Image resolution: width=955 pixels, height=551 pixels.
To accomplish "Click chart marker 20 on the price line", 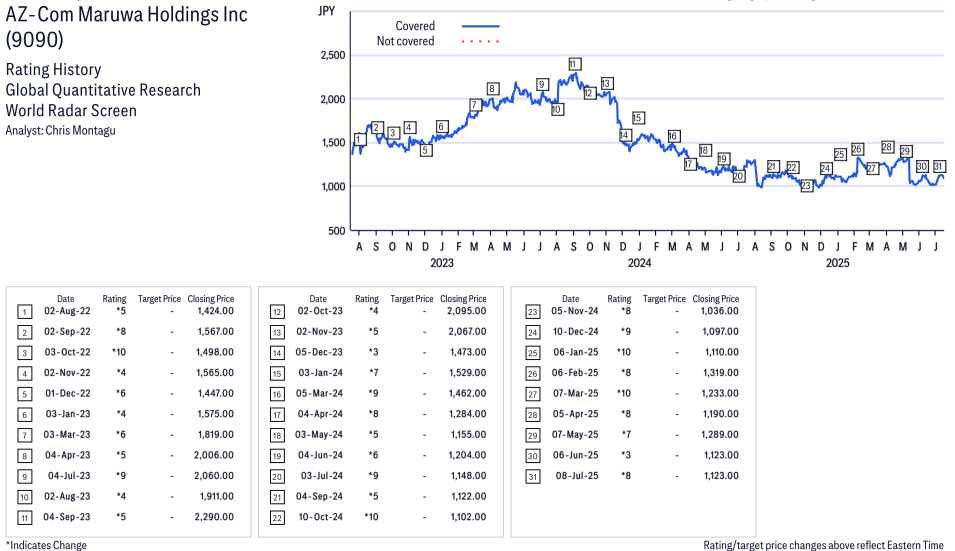I will click(x=738, y=177).
